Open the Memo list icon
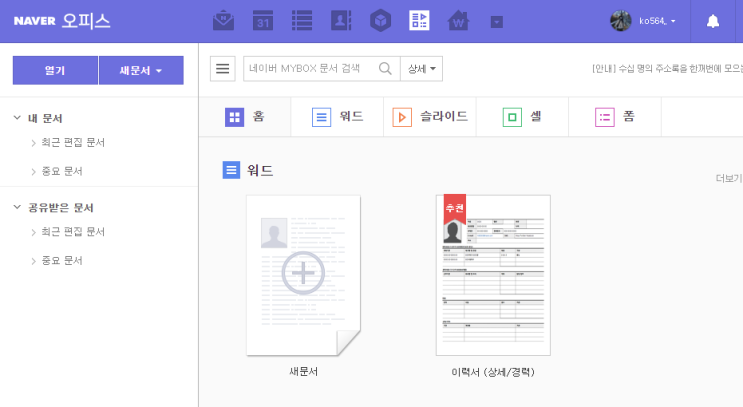This screenshot has width=743, height=407. (x=302, y=21)
